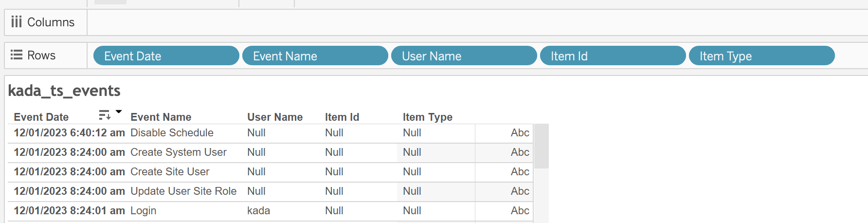868x223 pixels.
Task: Select the kada_ts_events sheet title
Action: (64, 91)
